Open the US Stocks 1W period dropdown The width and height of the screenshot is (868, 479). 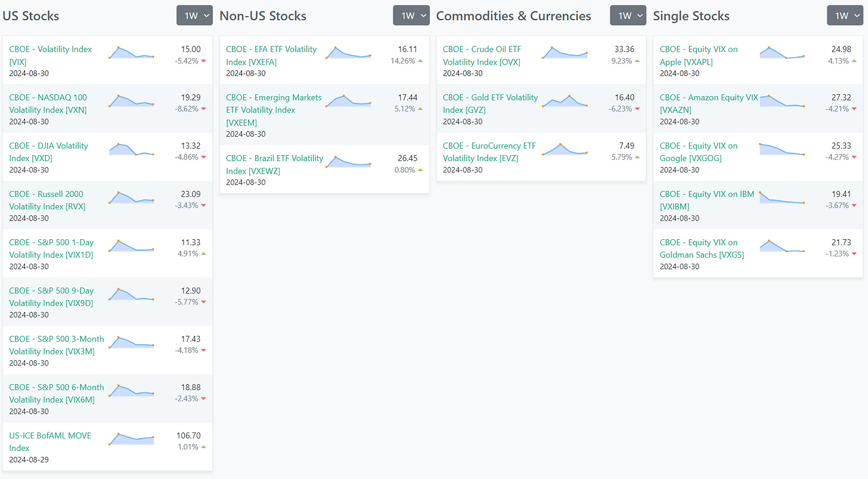pos(194,16)
